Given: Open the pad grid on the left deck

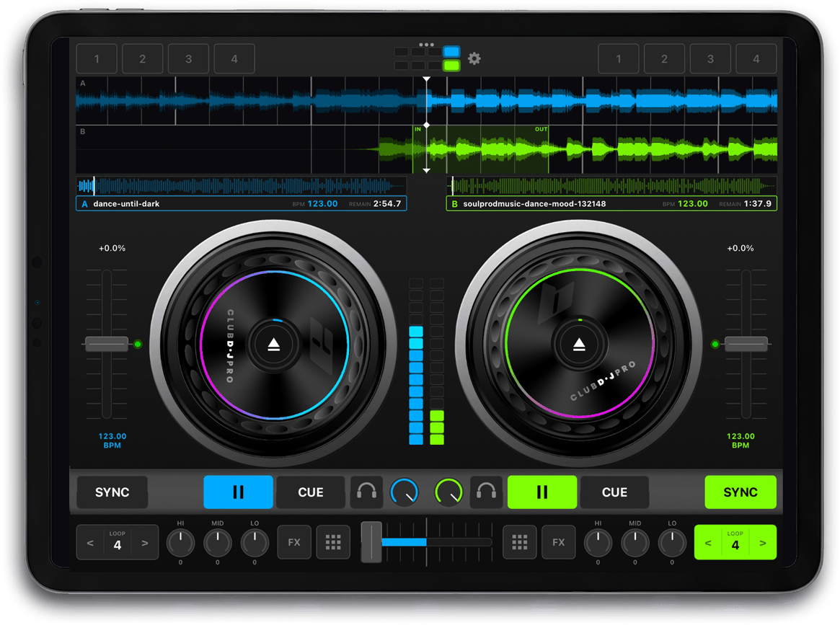Looking at the screenshot, I should click(333, 541).
